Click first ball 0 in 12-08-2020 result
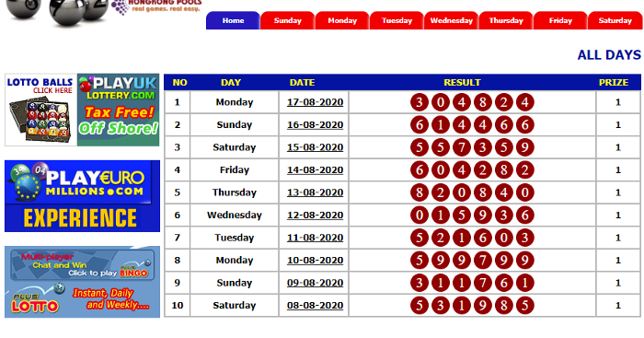 (x=420, y=216)
